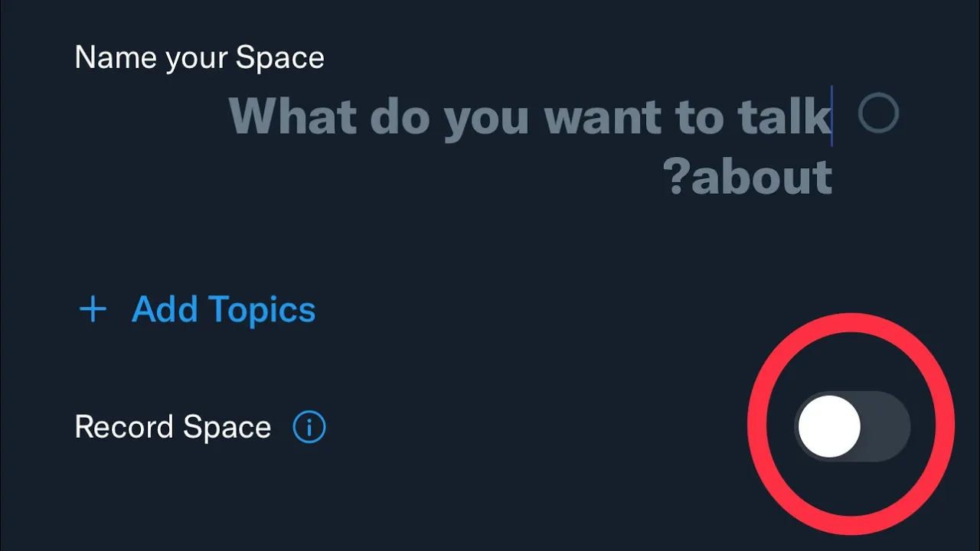Click the dark track of the Record Space toggle

[885, 426]
